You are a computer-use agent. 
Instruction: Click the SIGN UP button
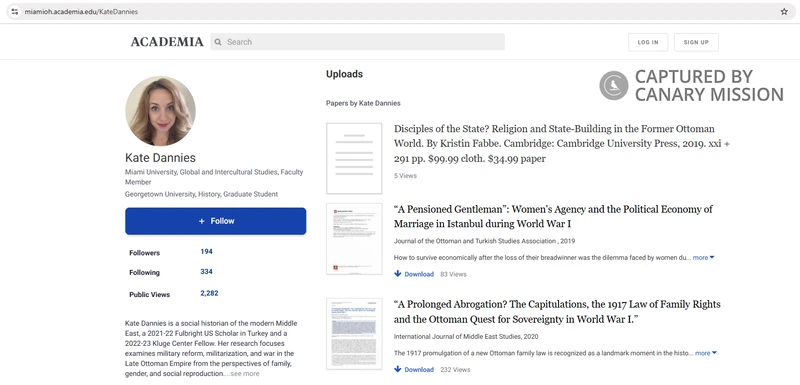696,42
